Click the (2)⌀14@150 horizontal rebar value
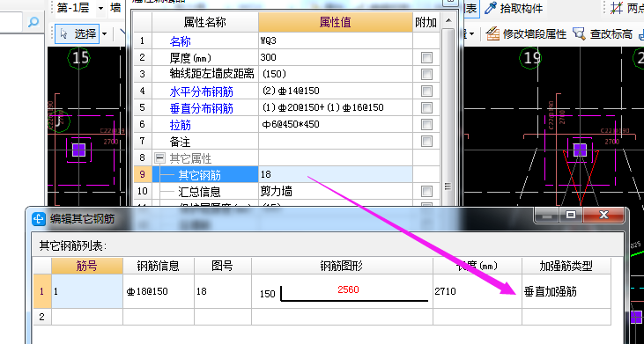The height and width of the screenshot is (344, 644). pos(335,91)
